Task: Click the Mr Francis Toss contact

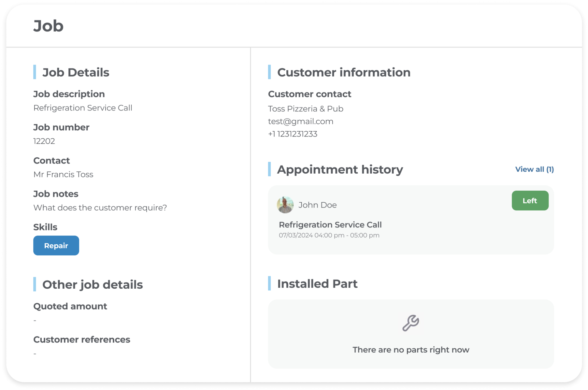Action: pyautogui.click(x=63, y=174)
